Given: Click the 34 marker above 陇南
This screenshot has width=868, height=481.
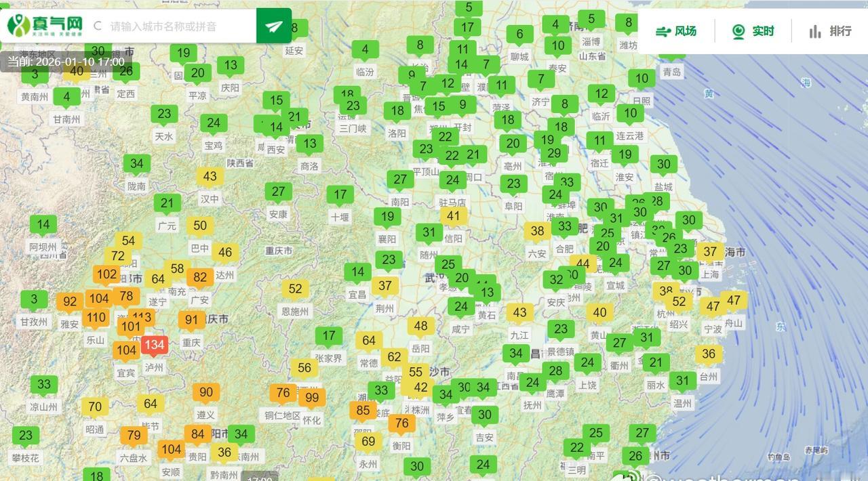Looking at the screenshot, I should [x=137, y=165].
